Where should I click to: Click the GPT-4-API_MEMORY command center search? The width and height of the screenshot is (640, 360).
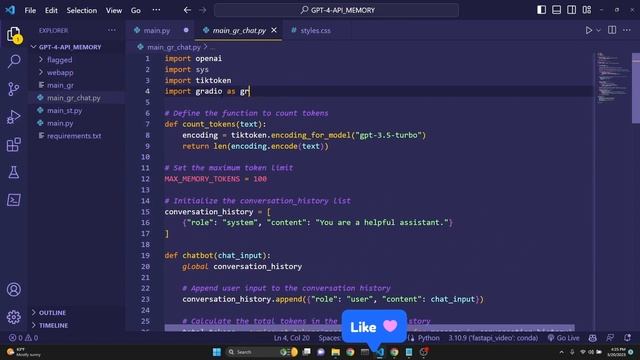point(336,10)
